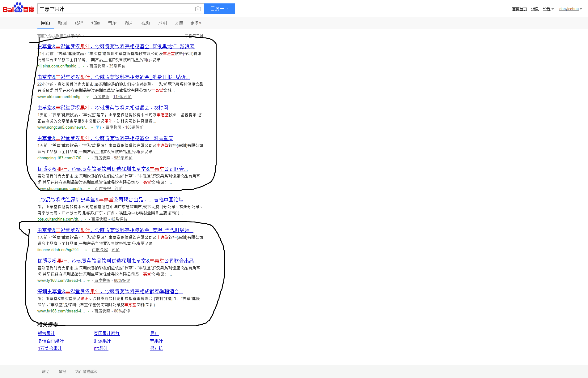Open 百度快照 for www.xfrb.com.cn result
Image resolution: width=588 pixels, height=378 pixels.
point(101,97)
